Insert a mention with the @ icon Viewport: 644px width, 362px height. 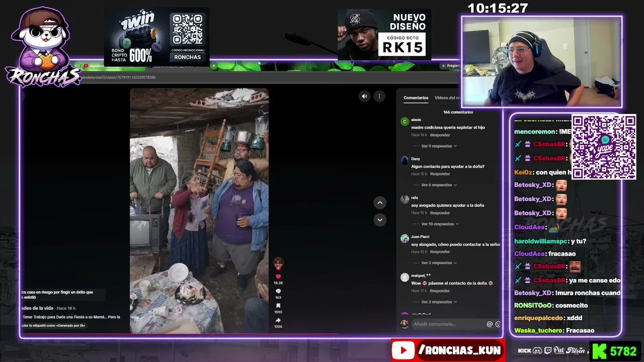(x=490, y=324)
